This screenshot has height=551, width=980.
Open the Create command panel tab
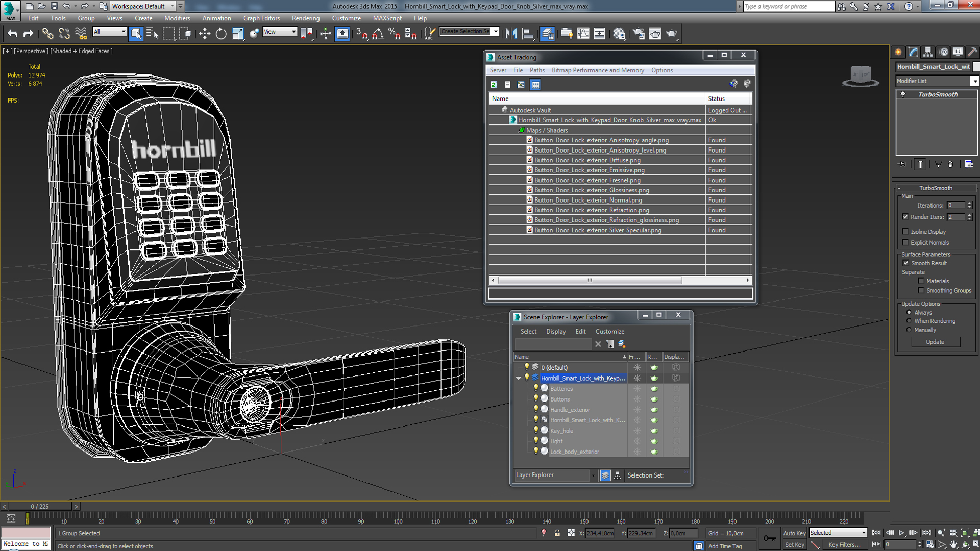(898, 52)
